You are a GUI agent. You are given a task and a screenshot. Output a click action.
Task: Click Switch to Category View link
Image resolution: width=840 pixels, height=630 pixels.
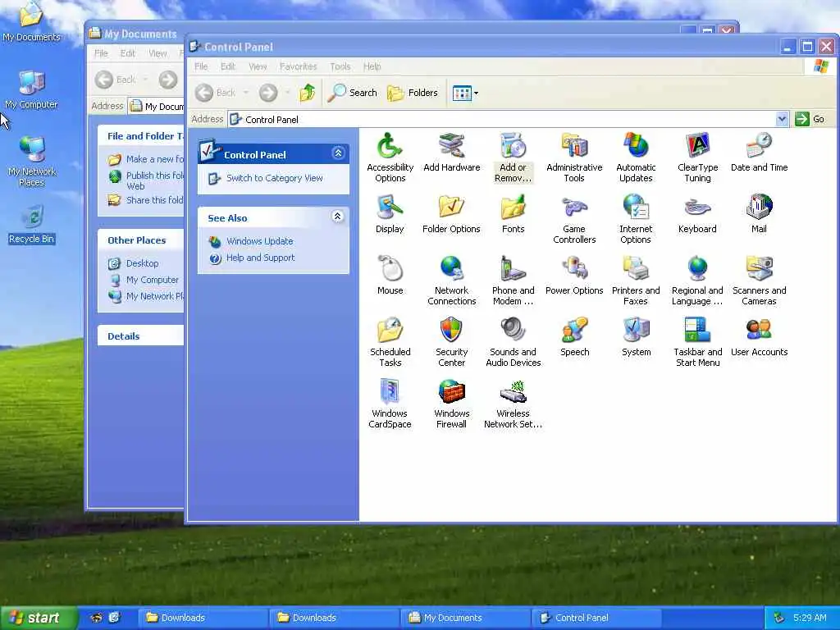pos(274,178)
